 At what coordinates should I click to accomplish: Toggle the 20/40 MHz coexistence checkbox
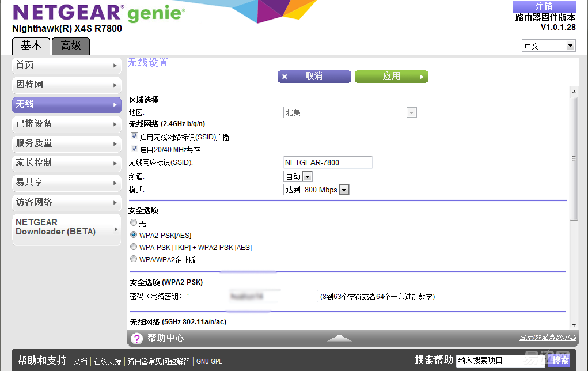pyautogui.click(x=134, y=149)
